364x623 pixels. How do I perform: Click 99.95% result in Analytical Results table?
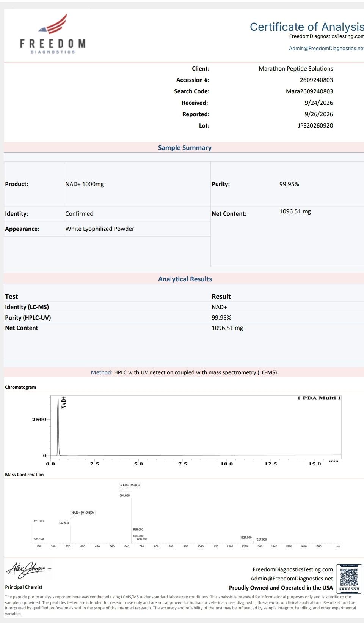click(221, 318)
